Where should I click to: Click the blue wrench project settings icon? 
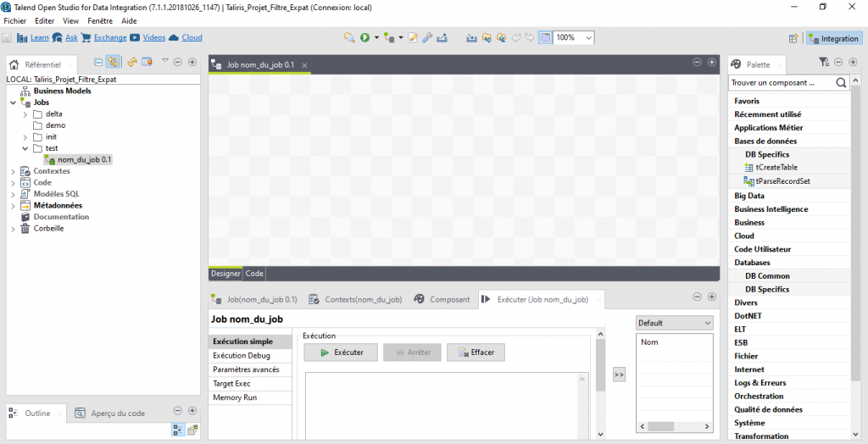427,37
